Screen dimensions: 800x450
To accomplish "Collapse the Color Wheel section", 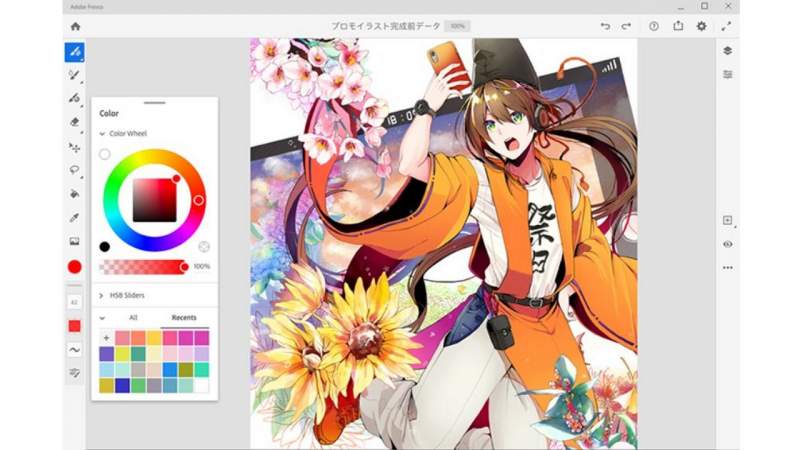I will coord(102,134).
